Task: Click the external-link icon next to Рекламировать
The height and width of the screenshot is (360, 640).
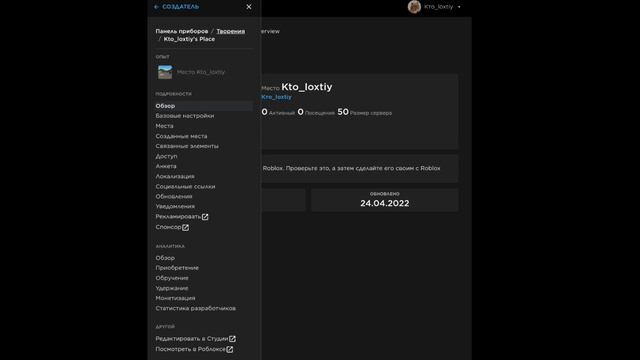Action: [205, 217]
